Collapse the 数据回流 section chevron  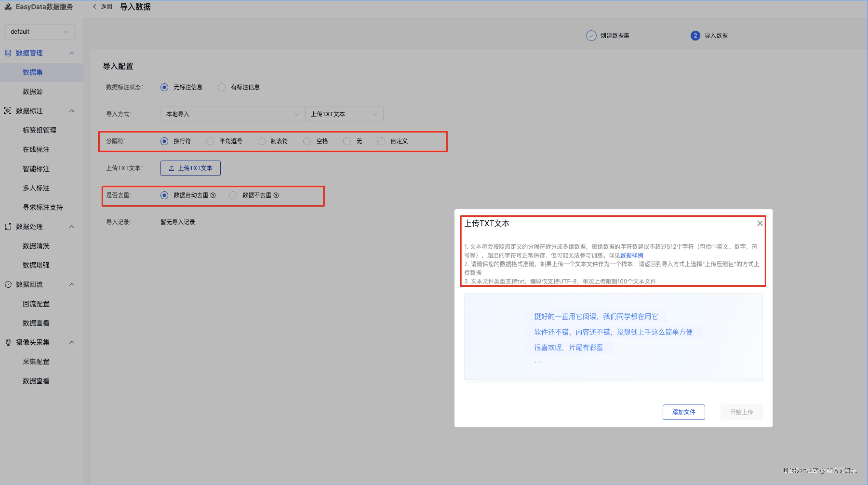pos(72,284)
